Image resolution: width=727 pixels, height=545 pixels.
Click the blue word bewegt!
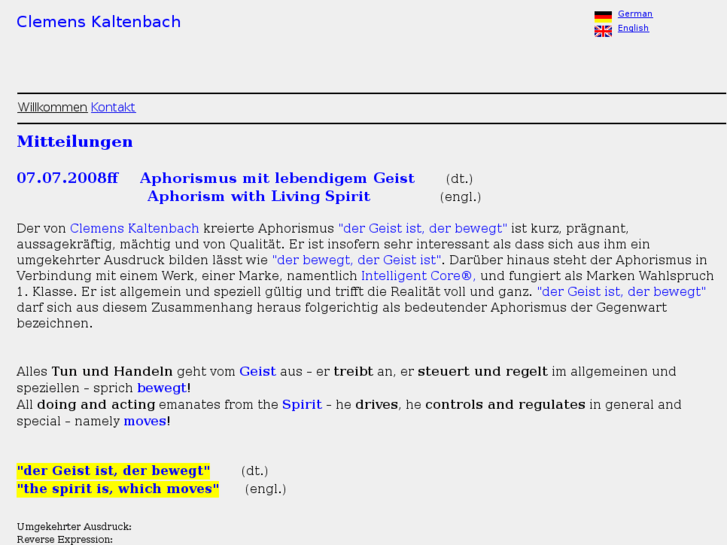click(164, 388)
